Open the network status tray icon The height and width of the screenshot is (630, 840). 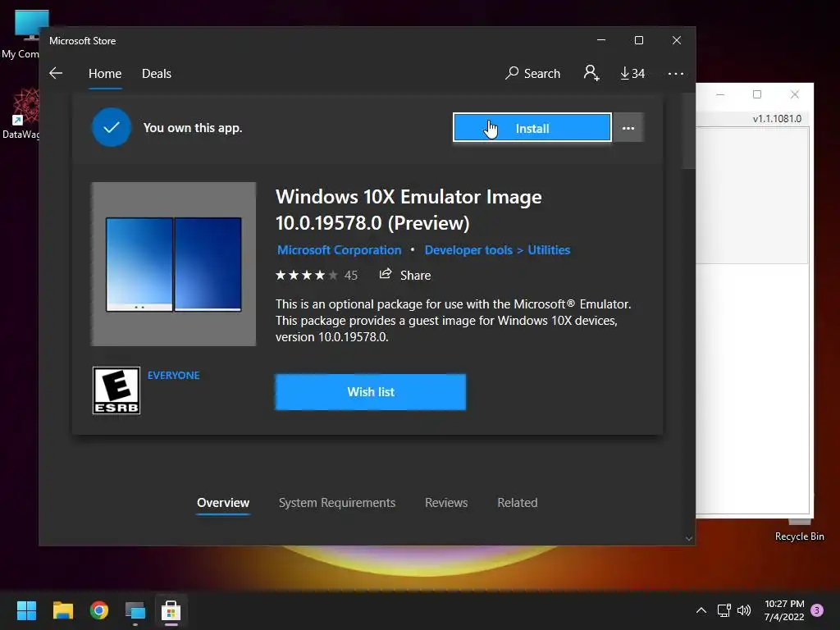click(x=724, y=610)
